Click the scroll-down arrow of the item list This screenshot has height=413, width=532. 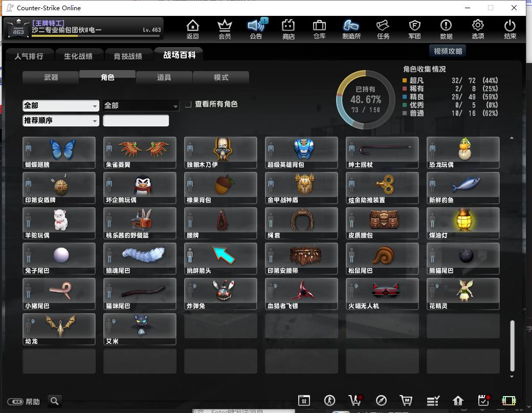512,376
